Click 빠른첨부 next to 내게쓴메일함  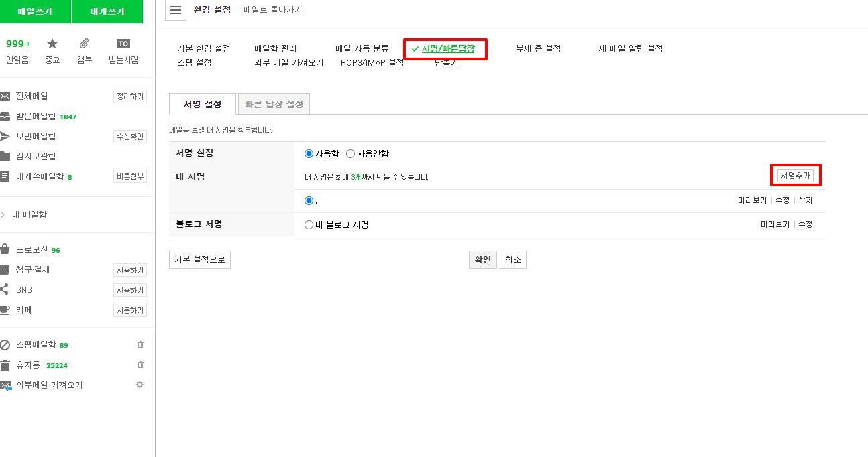(x=130, y=176)
